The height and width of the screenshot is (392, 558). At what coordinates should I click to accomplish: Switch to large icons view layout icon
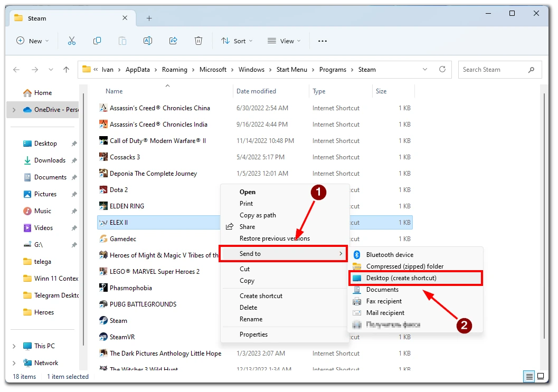[x=540, y=376]
